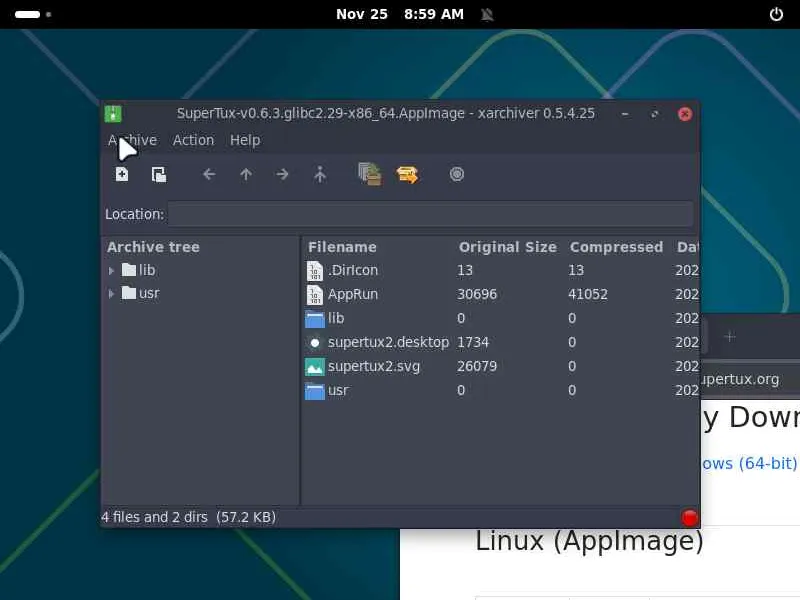Viewport: 800px width, 600px height.
Task: Click the Open archive toolbar icon
Action: (159, 174)
